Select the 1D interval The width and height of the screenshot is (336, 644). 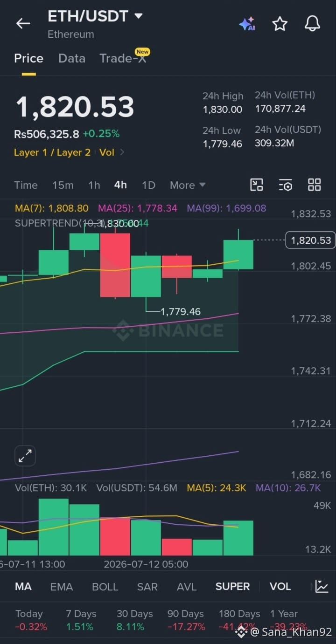pos(148,185)
